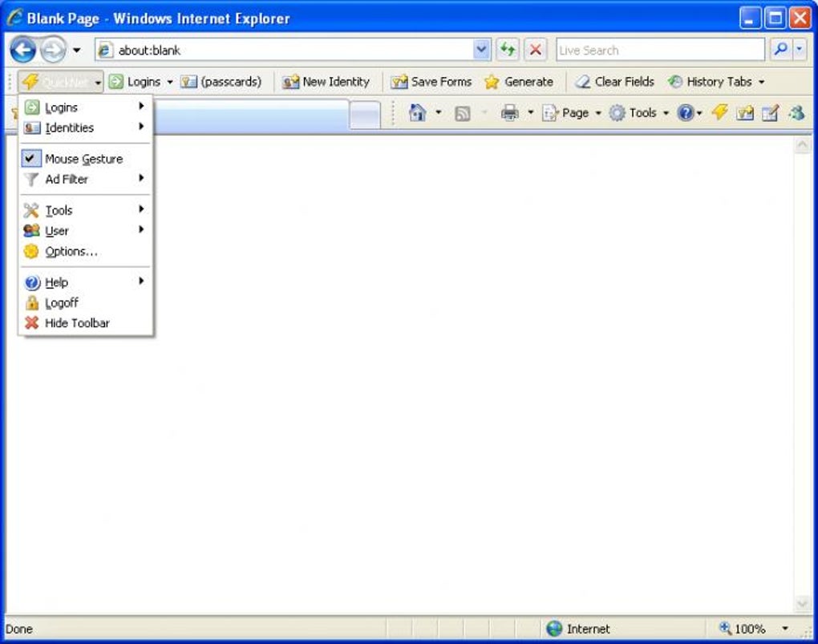Click the 100% zoom level button
The height and width of the screenshot is (644, 818).
[x=743, y=629]
